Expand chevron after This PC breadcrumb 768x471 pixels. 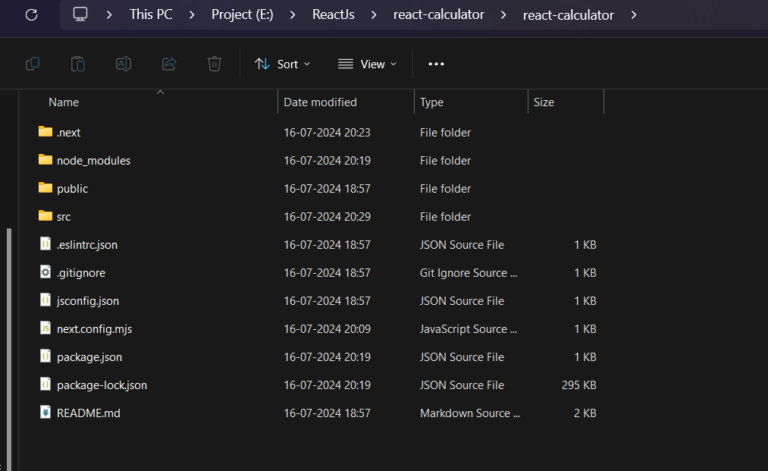coord(192,15)
